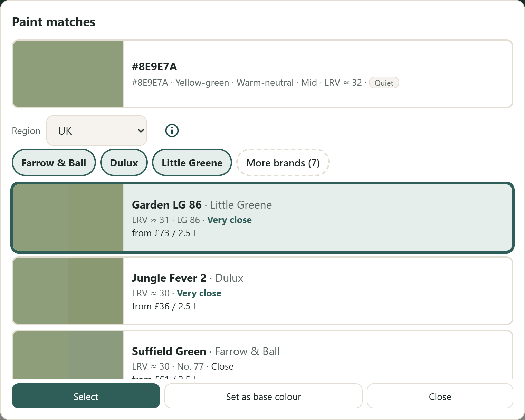Toggle the Dulux brand filter

click(124, 162)
